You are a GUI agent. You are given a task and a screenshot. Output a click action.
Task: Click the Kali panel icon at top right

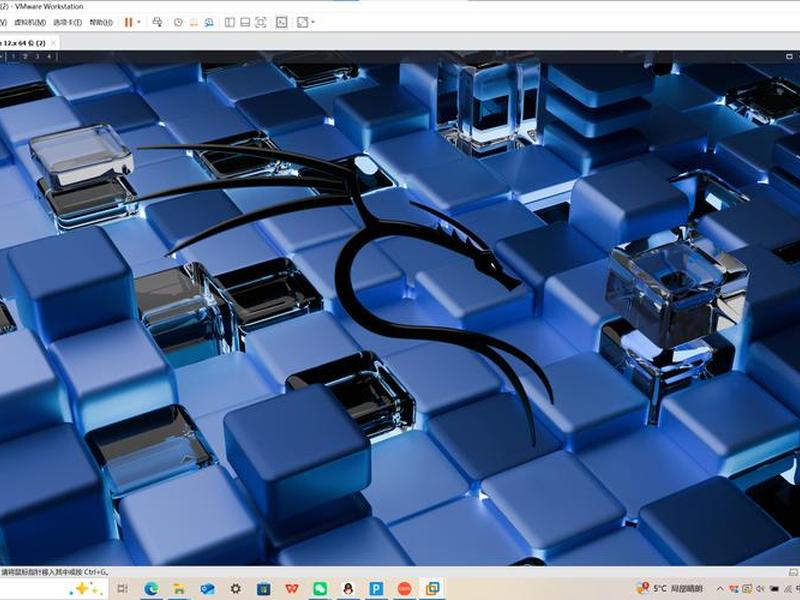789,57
